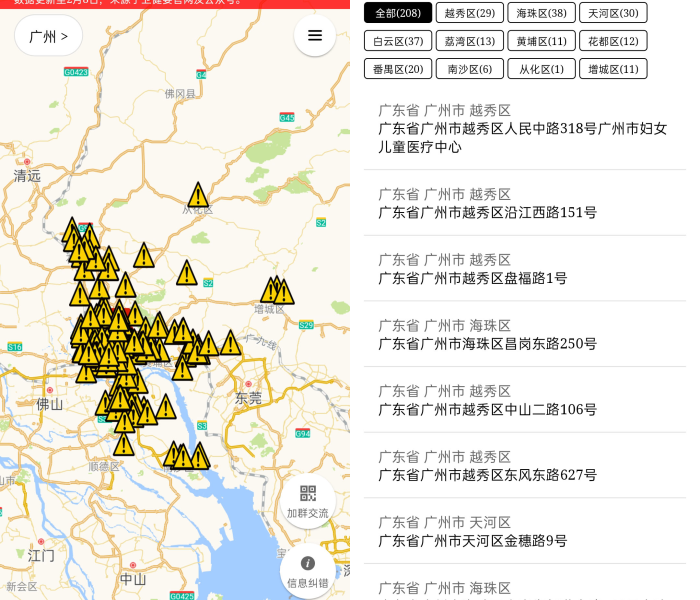The width and height of the screenshot is (700, 600).
Task: Click the S16 highway sign
Action: coord(14,346)
